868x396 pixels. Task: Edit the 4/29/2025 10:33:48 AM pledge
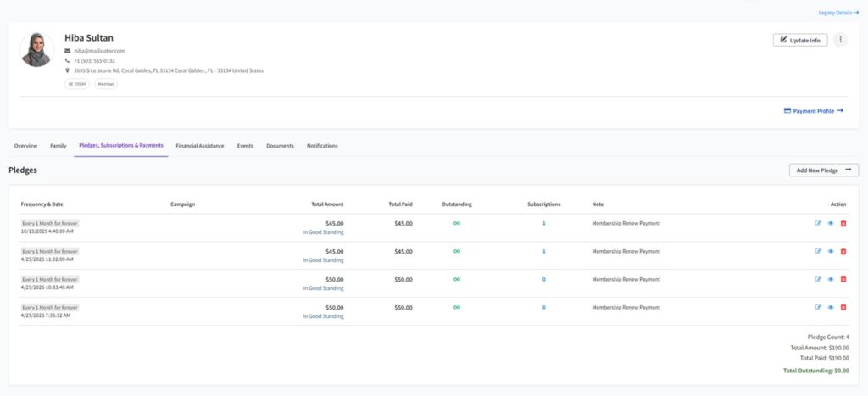click(x=818, y=279)
